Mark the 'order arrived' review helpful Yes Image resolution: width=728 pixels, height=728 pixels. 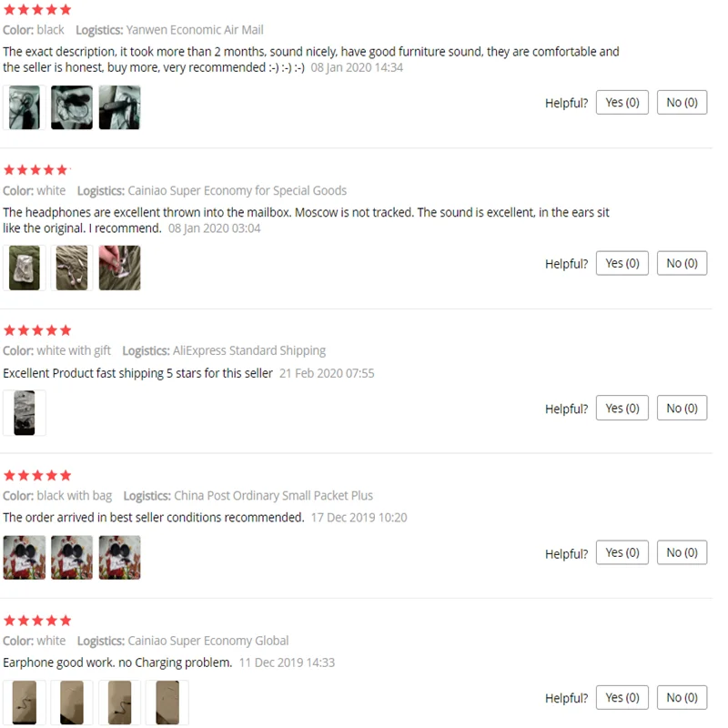[x=622, y=552]
